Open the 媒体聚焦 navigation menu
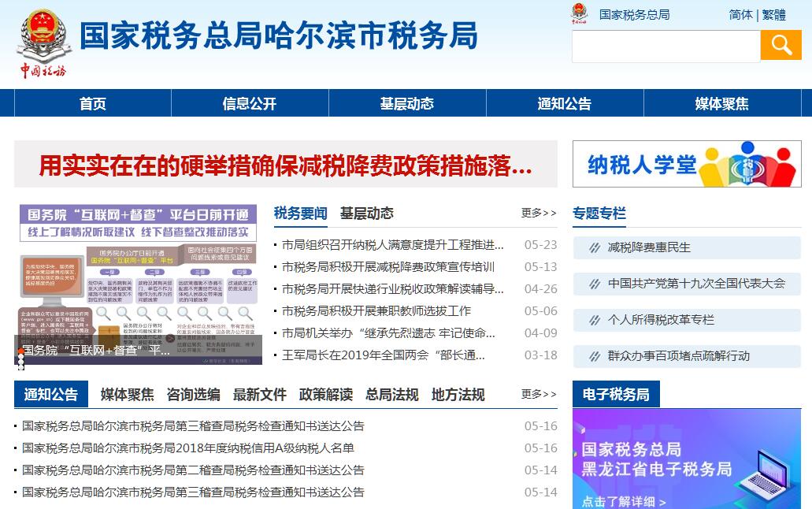Viewport: 812px width, 509px height. click(722, 103)
